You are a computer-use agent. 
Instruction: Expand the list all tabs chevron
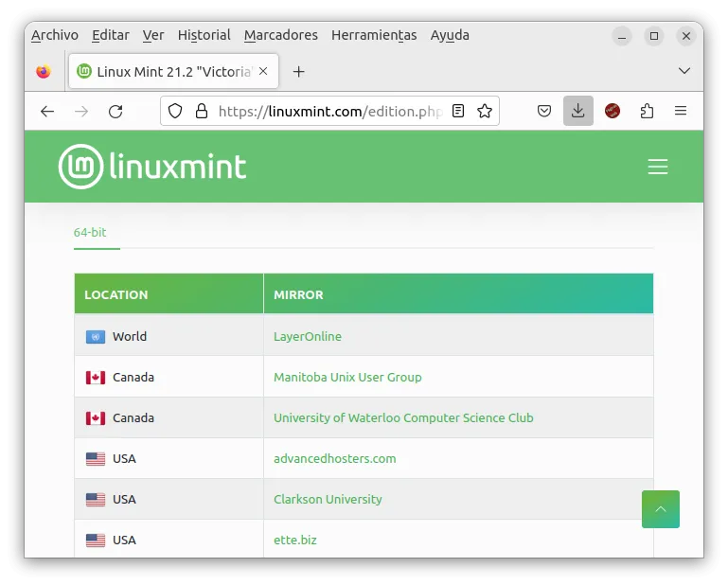tap(684, 71)
